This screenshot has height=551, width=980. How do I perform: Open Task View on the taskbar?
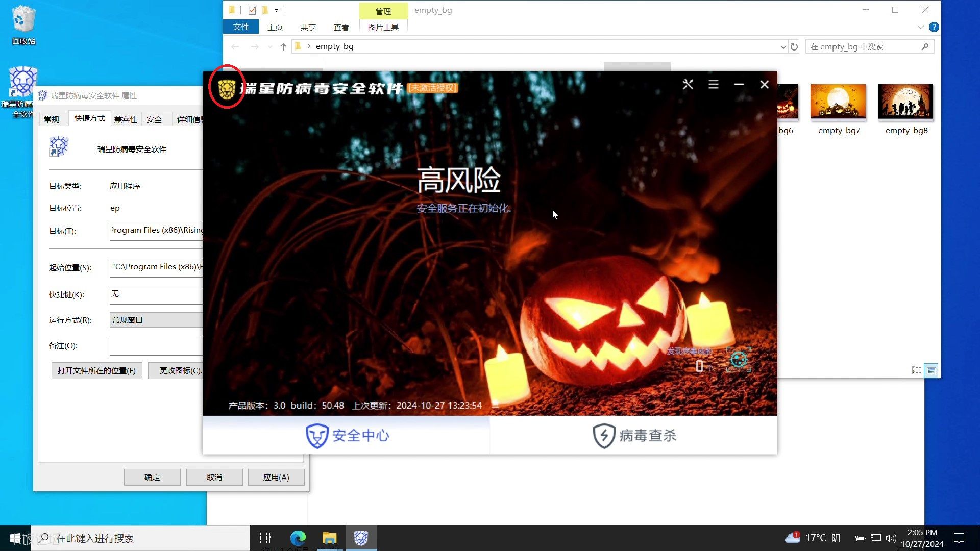[265, 538]
